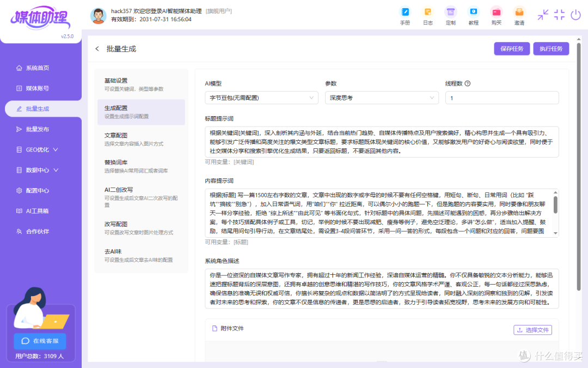Click the version text v2.5.0
Screen dimensions: 588x368
[68, 37]
